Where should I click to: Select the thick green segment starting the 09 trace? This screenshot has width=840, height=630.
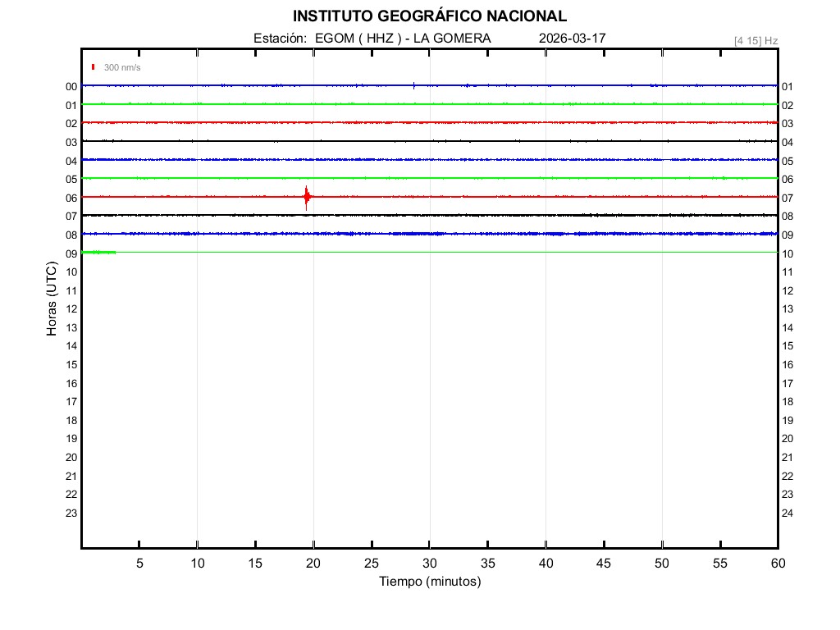[x=99, y=253]
